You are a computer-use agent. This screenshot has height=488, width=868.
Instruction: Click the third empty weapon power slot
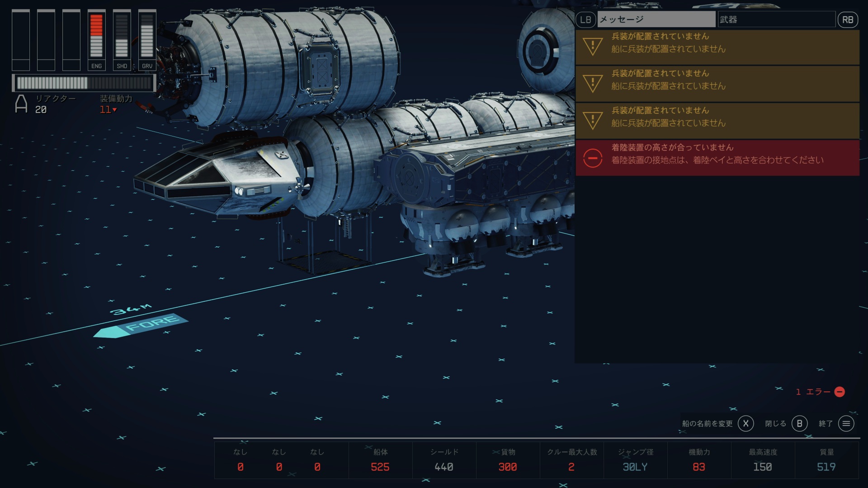coord(71,40)
